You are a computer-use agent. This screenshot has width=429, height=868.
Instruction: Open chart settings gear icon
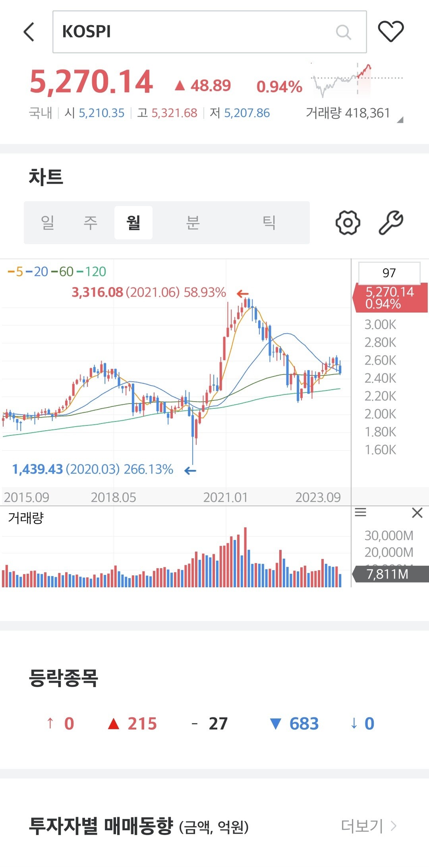click(348, 223)
